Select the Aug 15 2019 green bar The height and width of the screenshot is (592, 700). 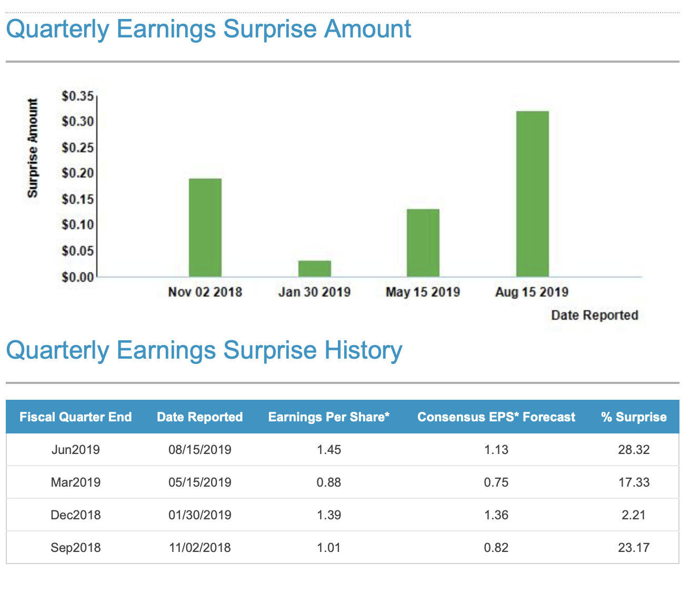(533, 194)
